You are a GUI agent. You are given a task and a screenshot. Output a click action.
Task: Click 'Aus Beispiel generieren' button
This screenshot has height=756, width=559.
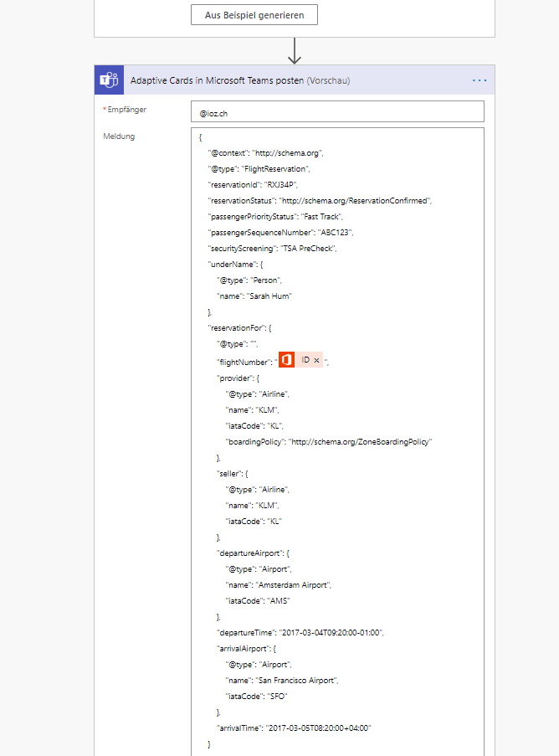[x=254, y=15]
